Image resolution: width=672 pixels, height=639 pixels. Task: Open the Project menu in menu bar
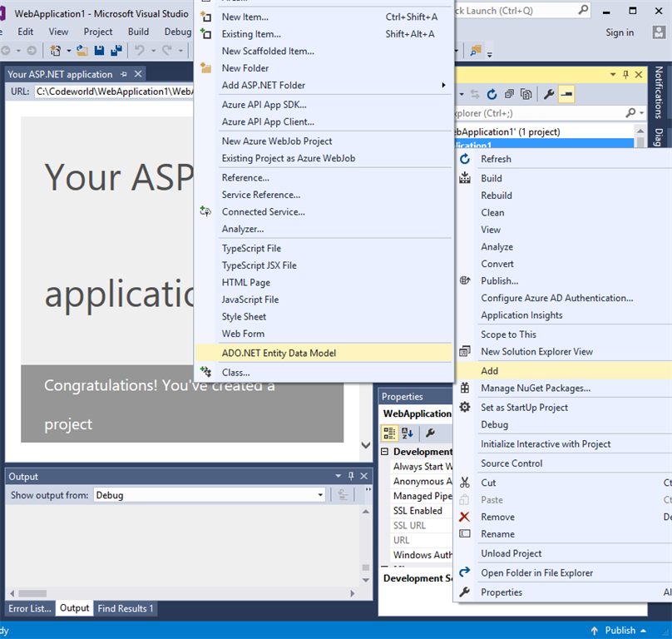(98, 32)
